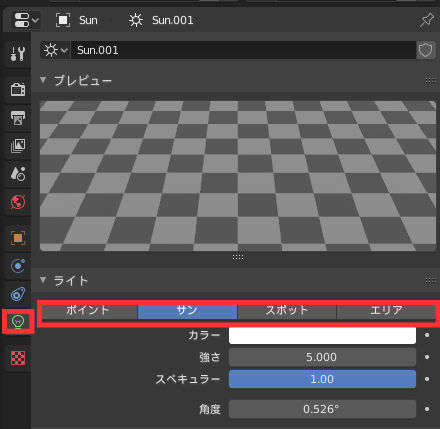440x429 pixels.
Task: Open the Physics properties tab
Action: pos(18,266)
